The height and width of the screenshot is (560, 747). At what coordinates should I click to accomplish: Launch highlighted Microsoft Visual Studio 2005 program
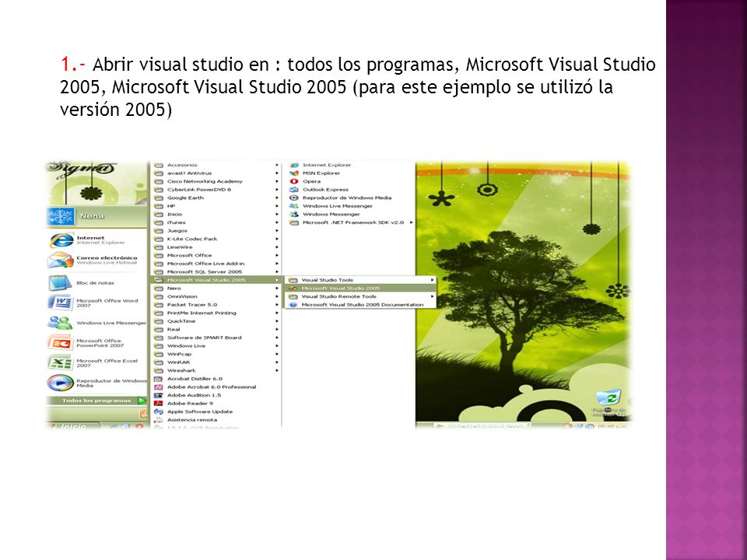(360, 288)
